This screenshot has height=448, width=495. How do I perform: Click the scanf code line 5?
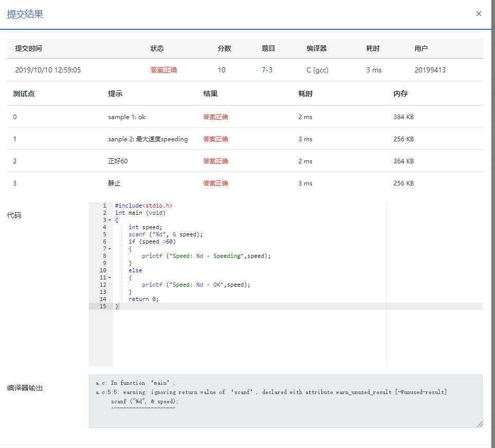(x=166, y=234)
